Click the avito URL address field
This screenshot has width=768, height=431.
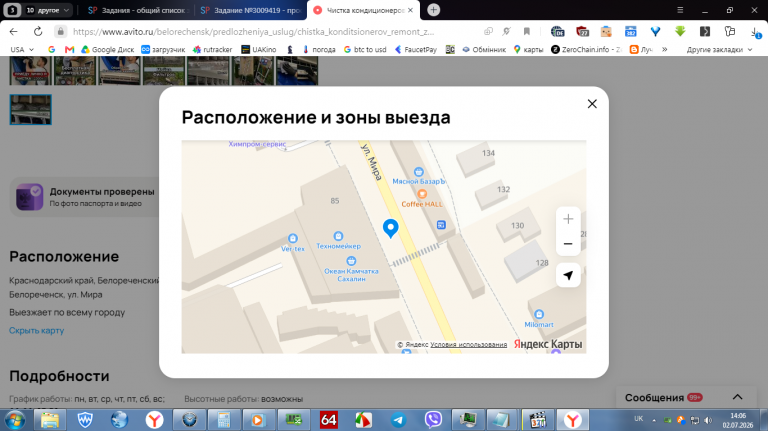[x=253, y=31]
